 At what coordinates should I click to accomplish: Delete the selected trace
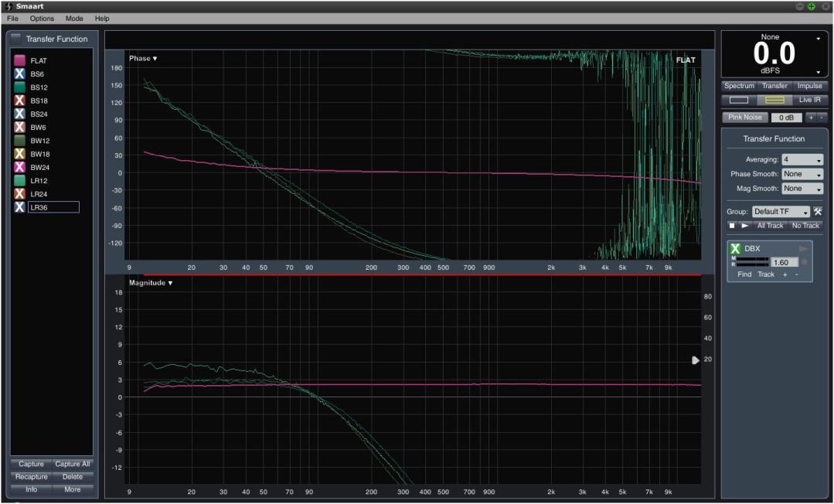(73, 477)
